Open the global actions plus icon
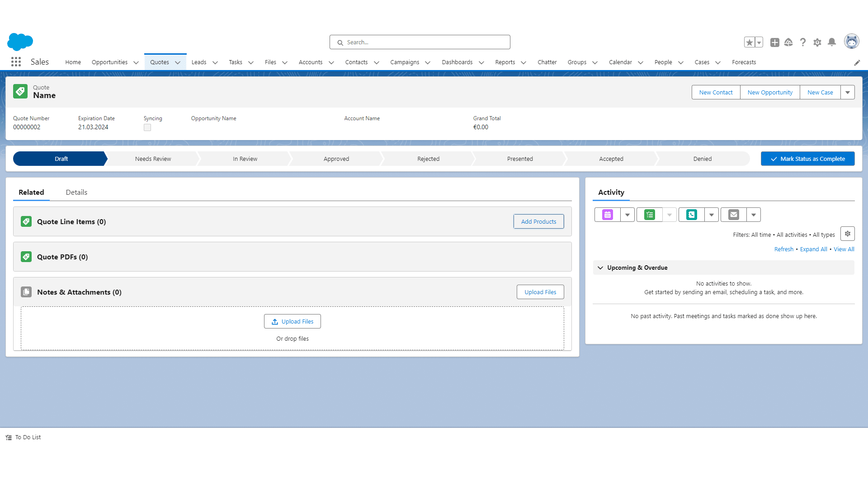868x488 pixels. tap(775, 42)
